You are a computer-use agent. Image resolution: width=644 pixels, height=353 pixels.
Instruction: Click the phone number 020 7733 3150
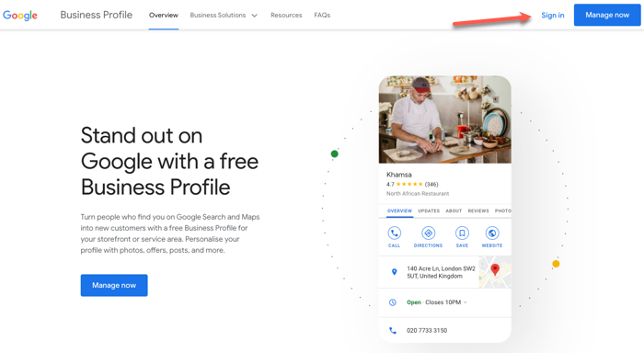click(427, 330)
